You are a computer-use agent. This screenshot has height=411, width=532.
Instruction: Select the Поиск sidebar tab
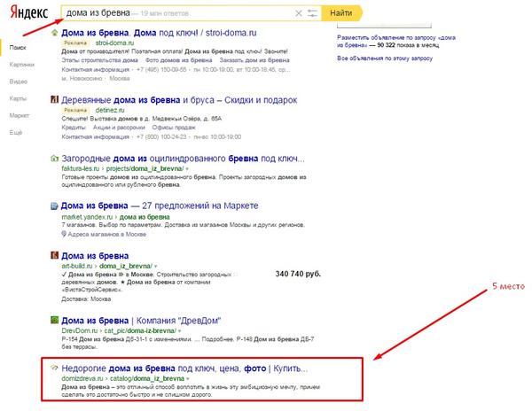click(x=18, y=48)
